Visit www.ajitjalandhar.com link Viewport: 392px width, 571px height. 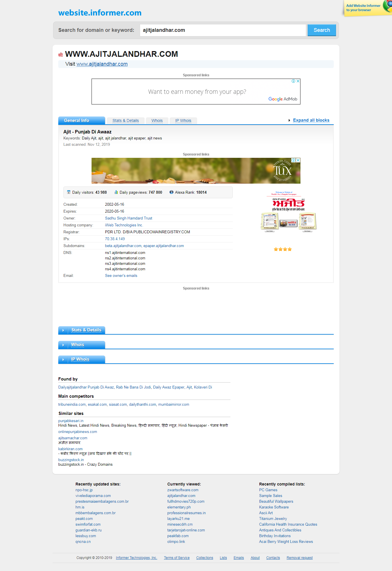102,64
